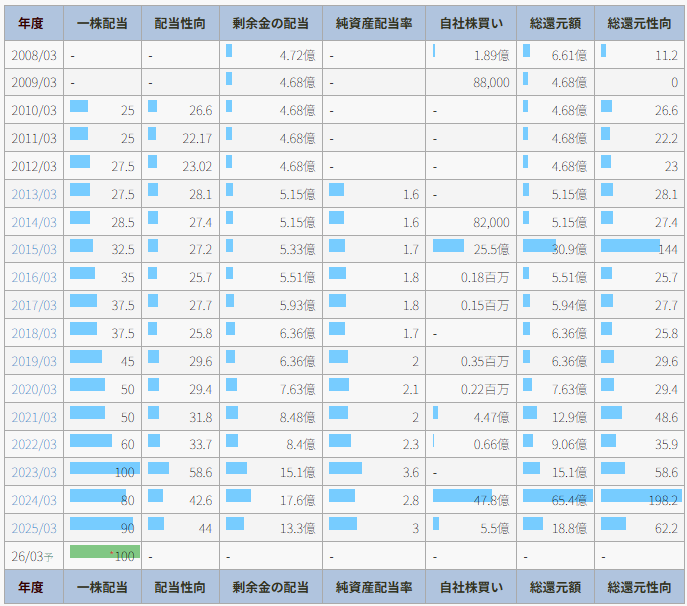Open the 2015/03 fiscal year link
The height and width of the screenshot is (606, 687).
pyautogui.click(x=33, y=249)
